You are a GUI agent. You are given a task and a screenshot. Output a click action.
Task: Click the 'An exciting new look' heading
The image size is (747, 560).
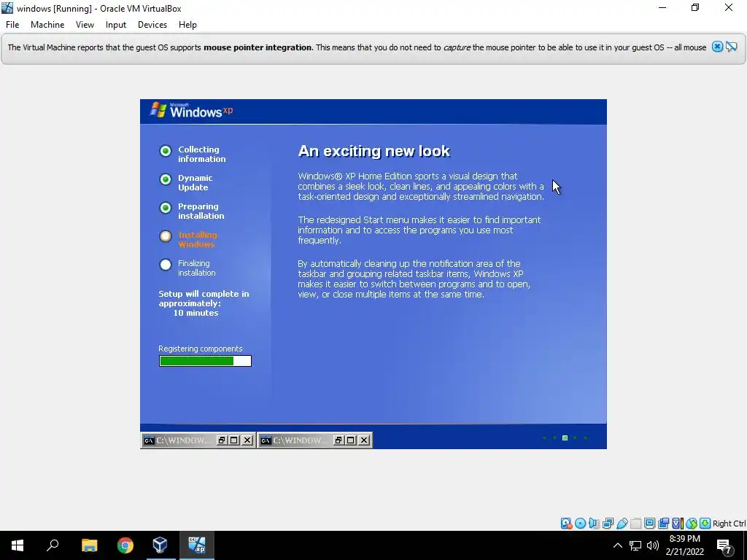click(x=374, y=151)
